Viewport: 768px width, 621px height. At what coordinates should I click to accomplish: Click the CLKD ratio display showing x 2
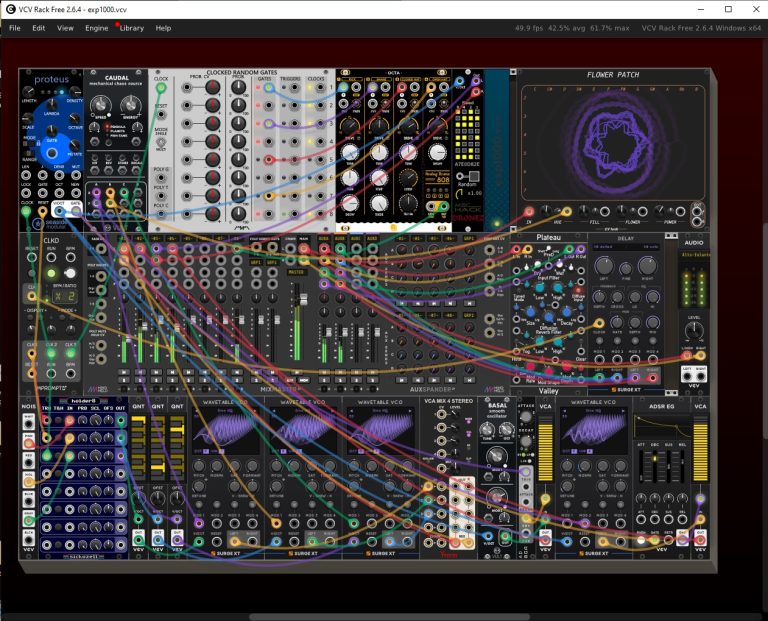(x=65, y=296)
